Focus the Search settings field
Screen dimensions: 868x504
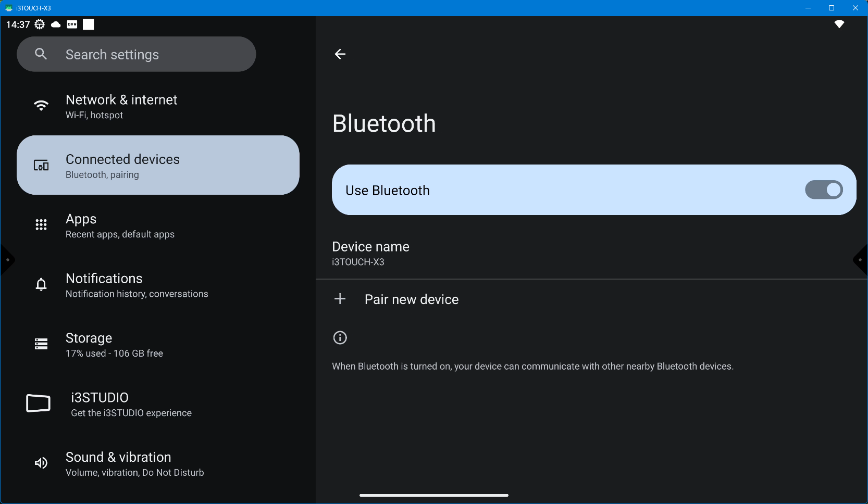(137, 55)
